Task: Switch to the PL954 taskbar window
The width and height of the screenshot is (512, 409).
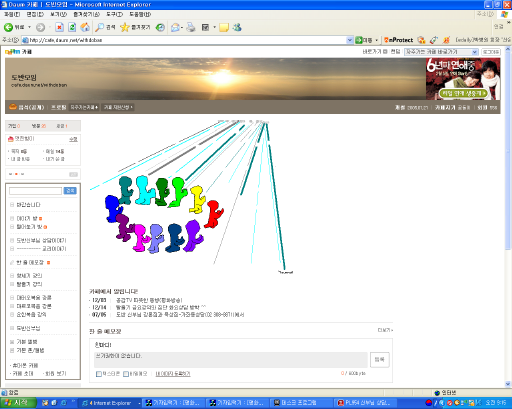Action: pyautogui.click(x=365, y=403)
